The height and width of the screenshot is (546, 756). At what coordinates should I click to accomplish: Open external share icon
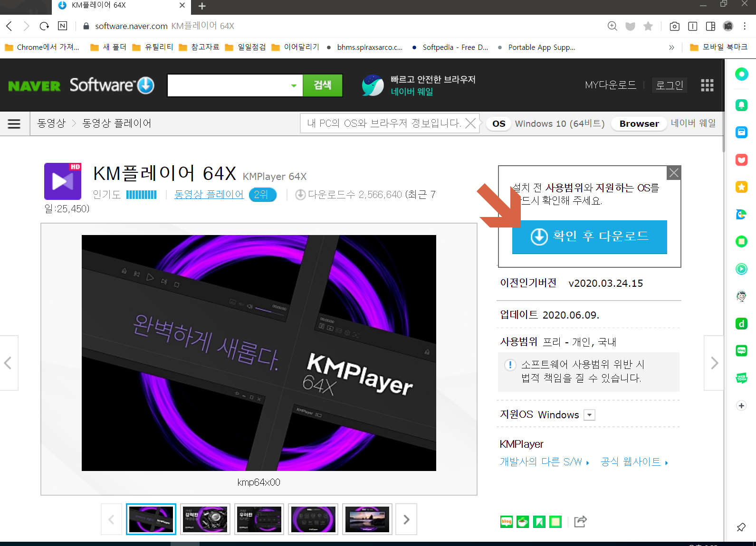click(580, 522)
